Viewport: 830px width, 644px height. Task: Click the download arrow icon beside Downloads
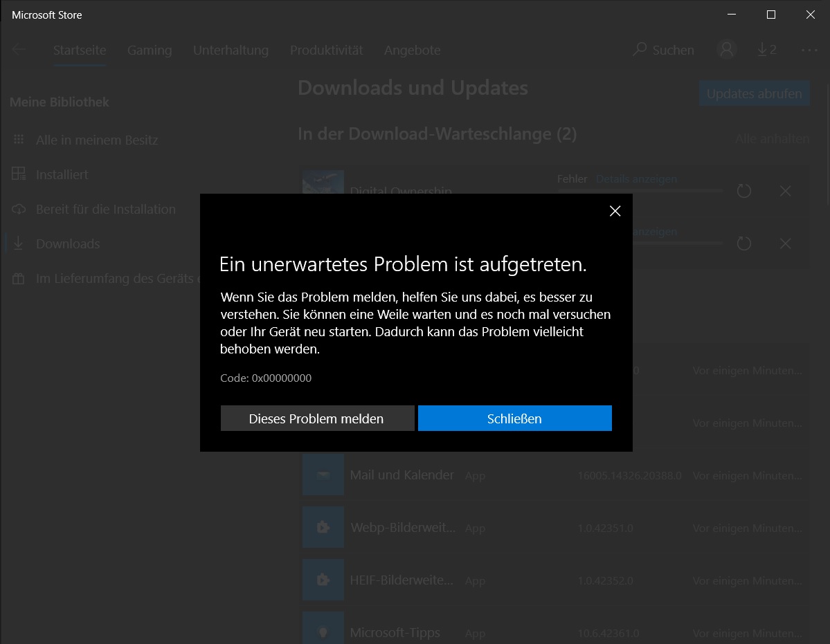point(19,243)
